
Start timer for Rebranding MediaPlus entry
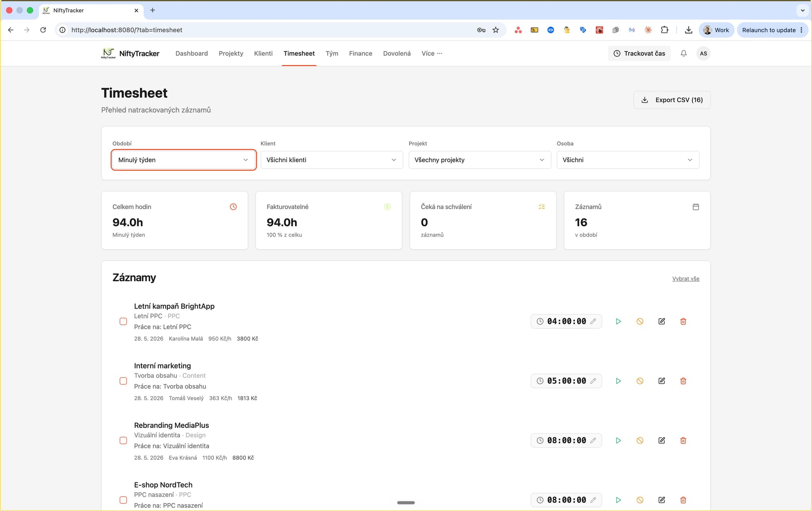click(618, 440)
